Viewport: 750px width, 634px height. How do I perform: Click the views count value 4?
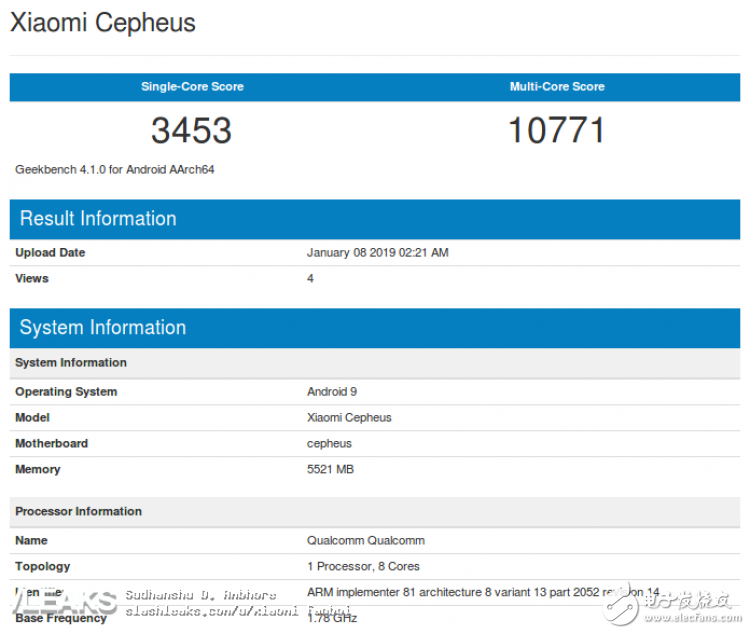coord(310,278)
